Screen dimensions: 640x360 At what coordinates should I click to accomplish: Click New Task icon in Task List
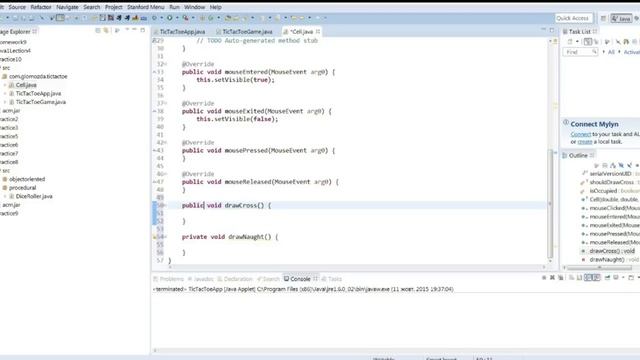570,42
